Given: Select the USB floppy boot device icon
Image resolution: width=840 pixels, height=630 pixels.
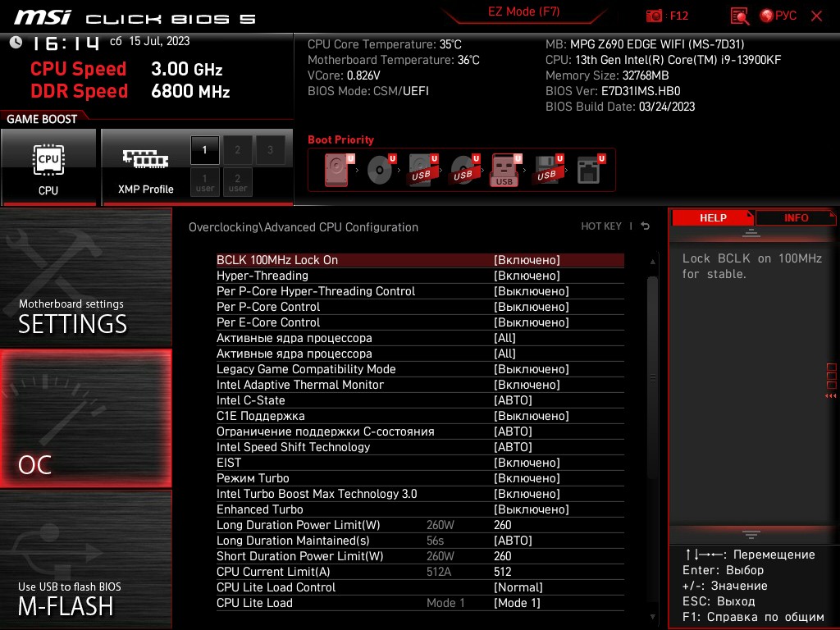Looking at the screenshot, I should pyautogui.click(x=547, y=170).
